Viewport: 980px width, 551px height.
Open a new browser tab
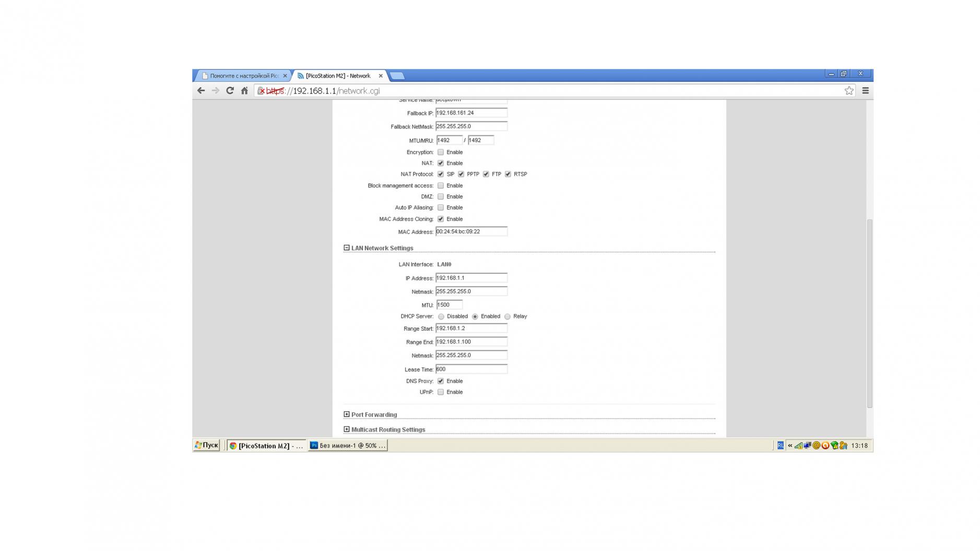coord(397,76)
